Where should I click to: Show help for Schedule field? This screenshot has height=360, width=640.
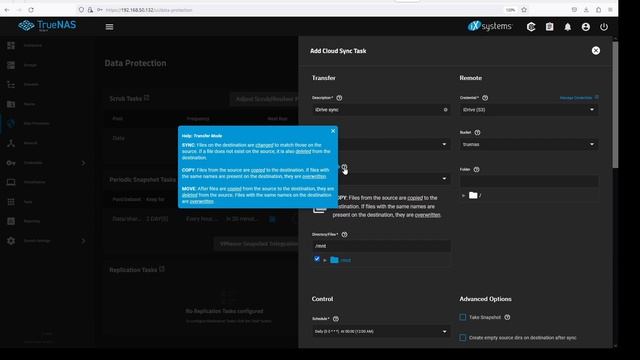coord(336,319)
